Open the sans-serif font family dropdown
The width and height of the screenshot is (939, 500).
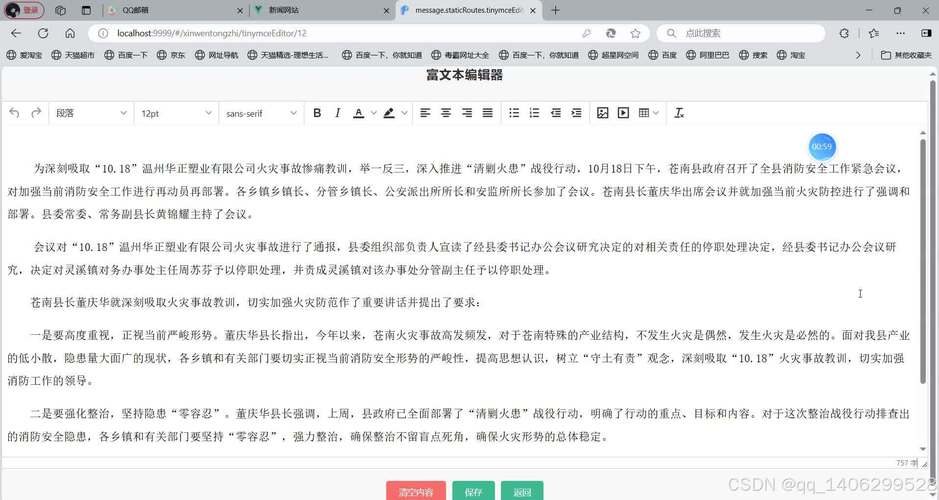tap(261, 113)
